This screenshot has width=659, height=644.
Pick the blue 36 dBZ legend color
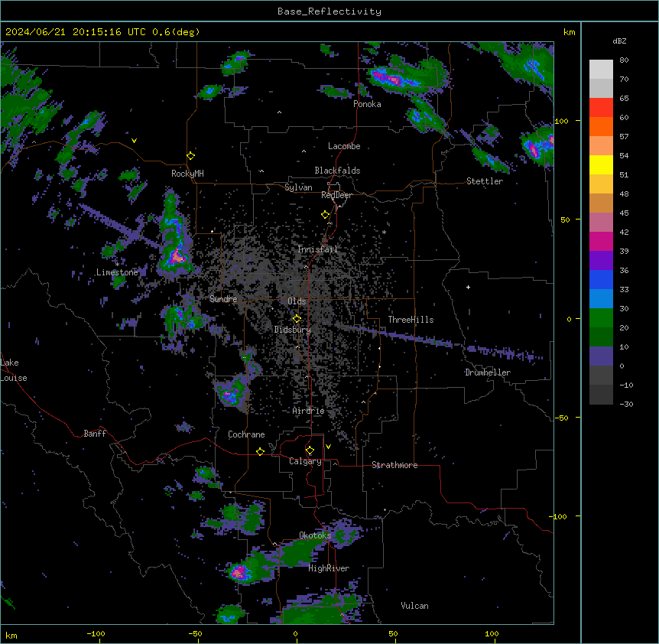click(601, 279)
